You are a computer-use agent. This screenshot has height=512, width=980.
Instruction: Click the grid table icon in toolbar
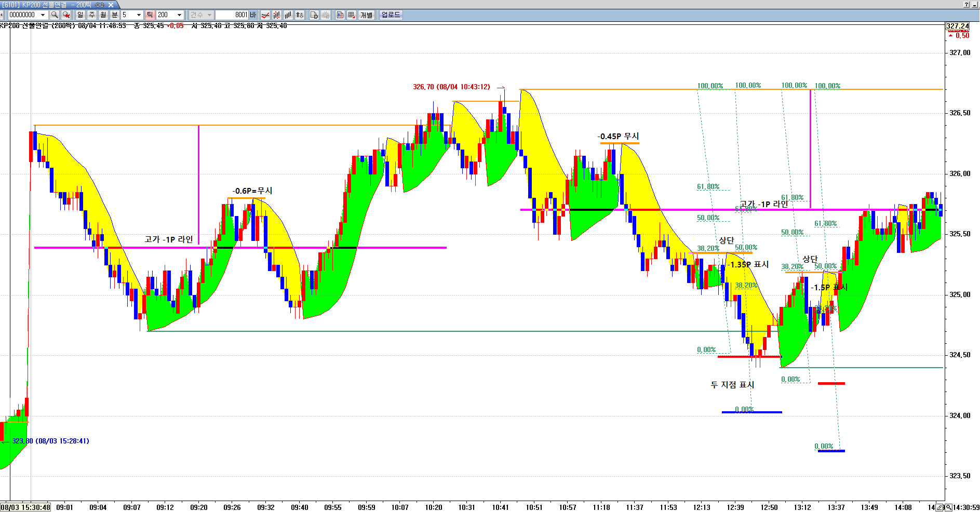[352, 15]
